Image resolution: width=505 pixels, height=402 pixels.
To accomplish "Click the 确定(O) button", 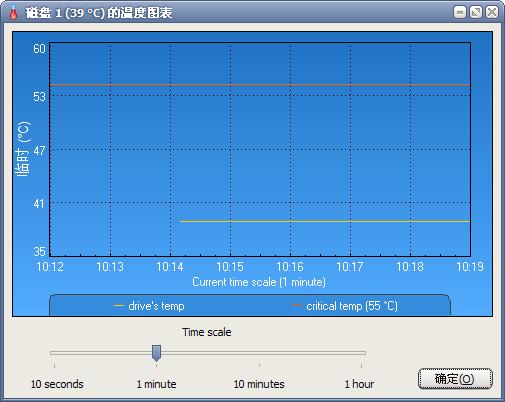I will point(455,379).
